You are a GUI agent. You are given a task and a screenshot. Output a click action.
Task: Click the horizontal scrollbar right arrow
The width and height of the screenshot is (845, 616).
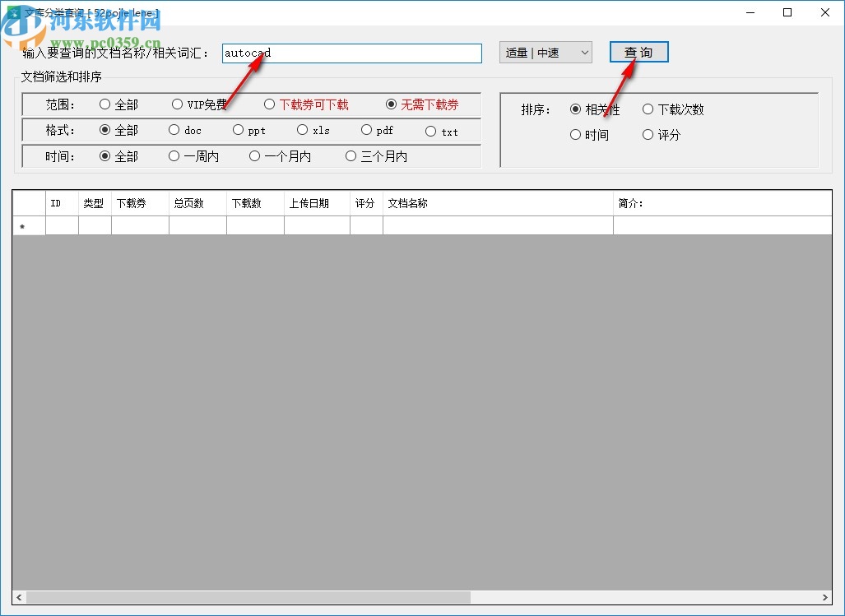coord(825,597)
